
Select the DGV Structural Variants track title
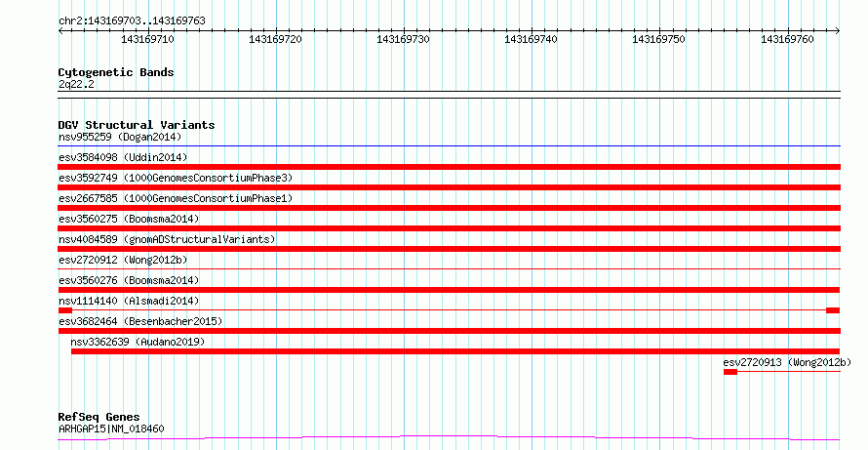137,125
